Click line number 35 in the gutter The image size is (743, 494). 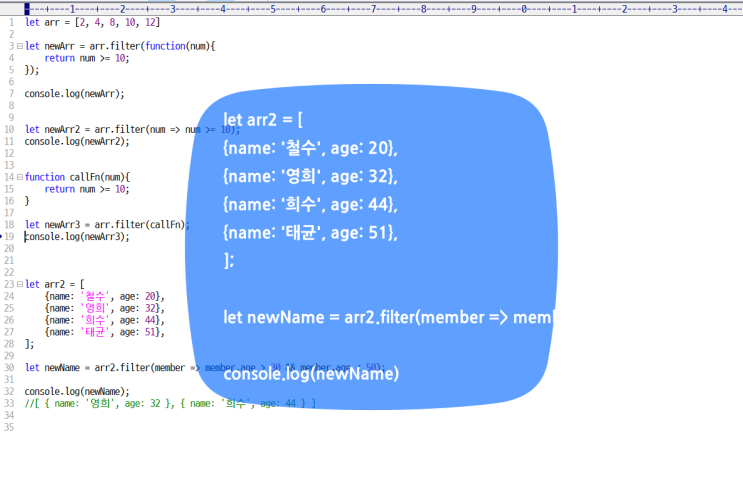pos(7,427)
